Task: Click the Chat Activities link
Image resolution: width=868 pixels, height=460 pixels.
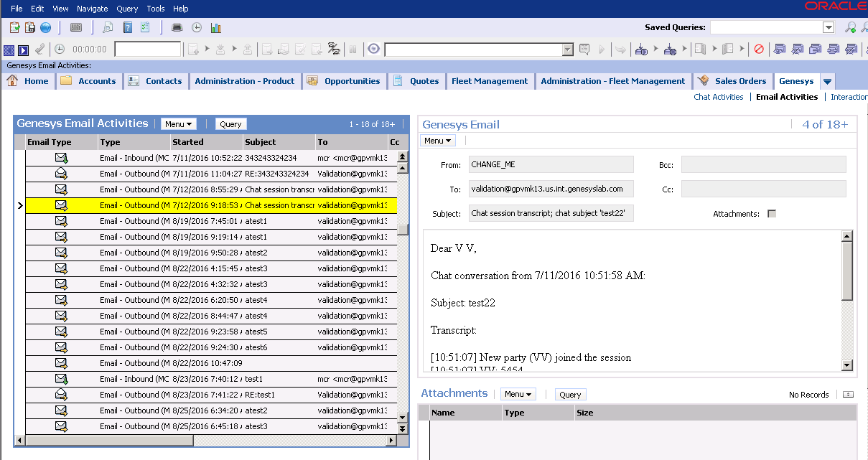Action: [719, 96]
